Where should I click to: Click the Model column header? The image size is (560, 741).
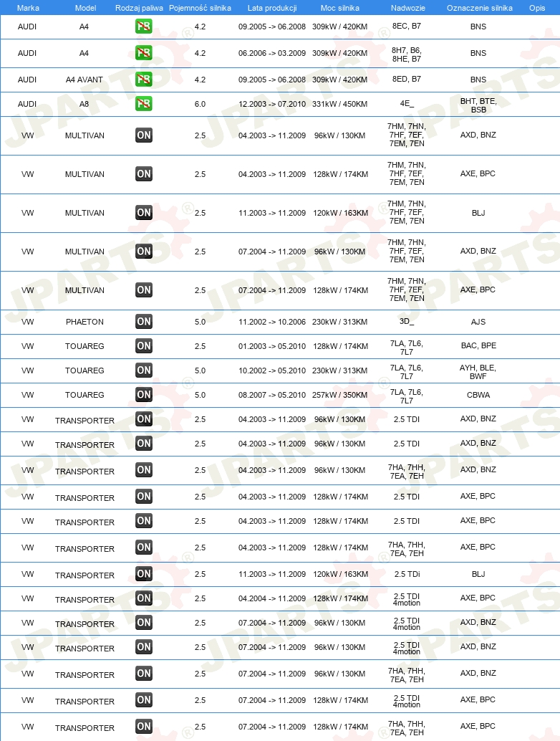pyautogui.click(x=85, y=8)
